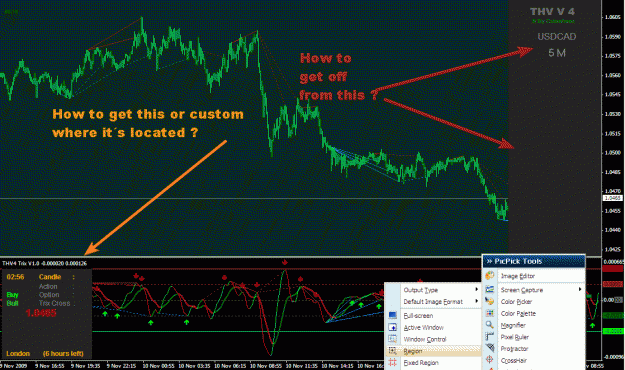Click the 10 Nov 14:15 time axis label

tap(338, 366)
